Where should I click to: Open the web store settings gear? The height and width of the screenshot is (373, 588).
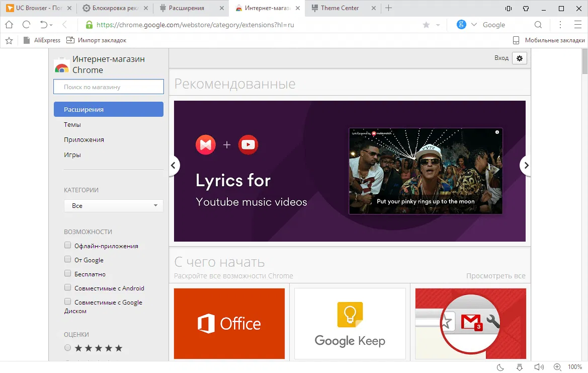click(x=520, y=58)
